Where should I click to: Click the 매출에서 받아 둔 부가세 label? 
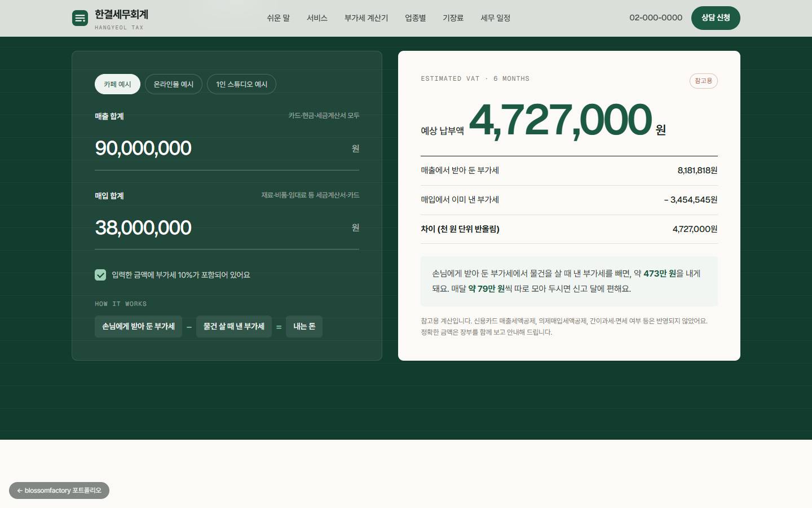pos(460,170)
